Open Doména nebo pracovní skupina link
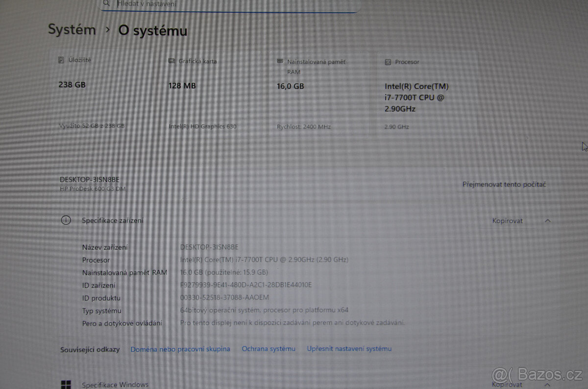 pyautogui.click(x=180, y=349)
